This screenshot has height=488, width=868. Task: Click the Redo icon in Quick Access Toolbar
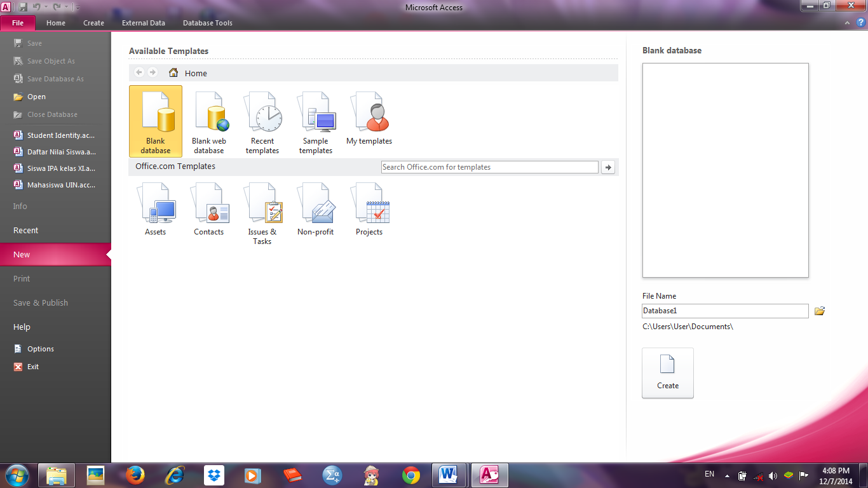click(x=57, y=7)
